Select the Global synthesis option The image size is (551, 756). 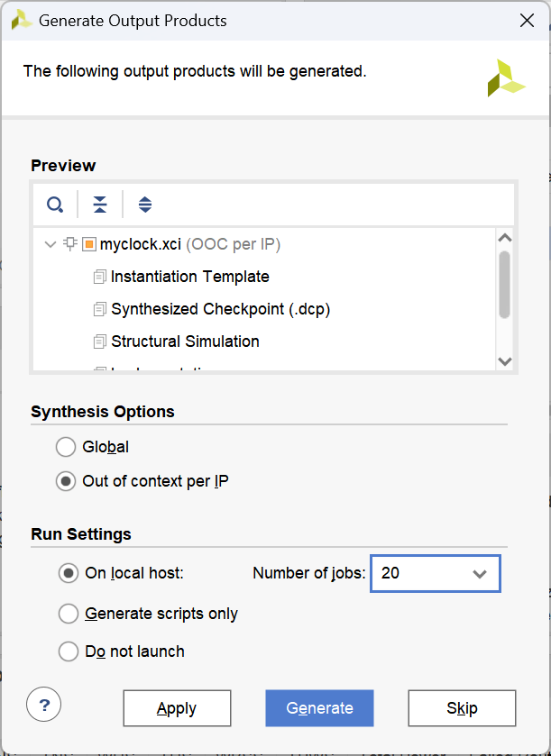[66, 447]
